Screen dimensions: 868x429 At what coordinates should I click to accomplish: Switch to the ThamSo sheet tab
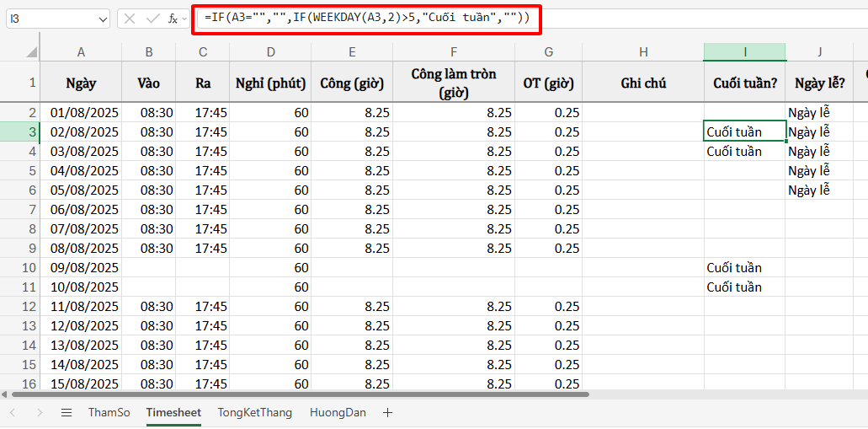109,413
